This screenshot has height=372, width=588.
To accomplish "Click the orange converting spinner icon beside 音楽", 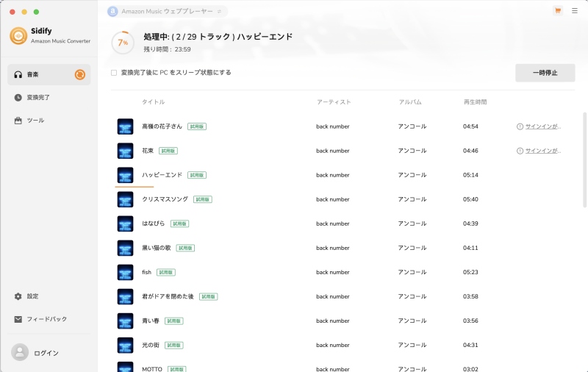I will (x=80, y=75).
